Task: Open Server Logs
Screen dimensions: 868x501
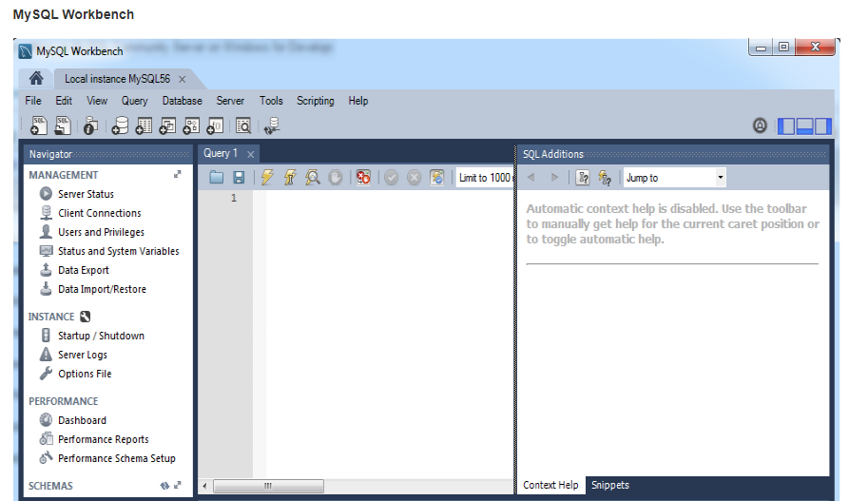Action: pyautogui.click(x=83, y=355)
